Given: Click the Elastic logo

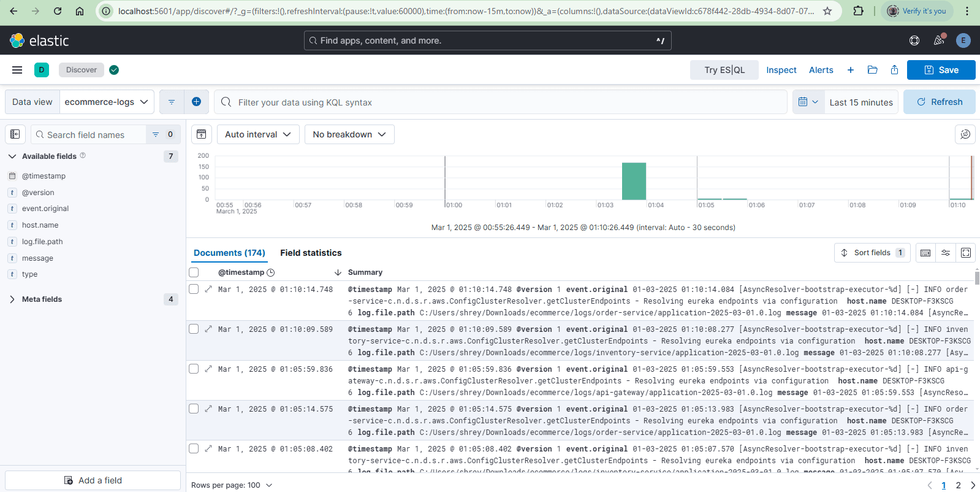Looking at the screenshot, I should tap(39, 40).
